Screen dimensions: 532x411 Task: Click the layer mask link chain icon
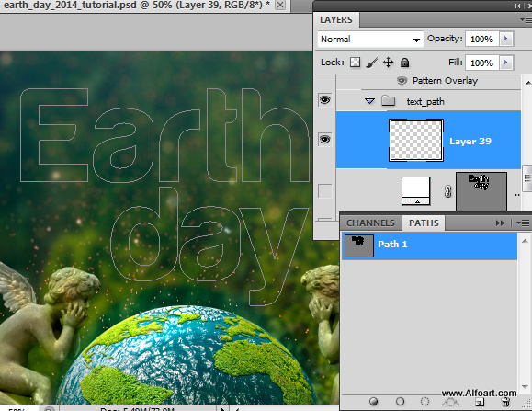(x=447, y=191)
